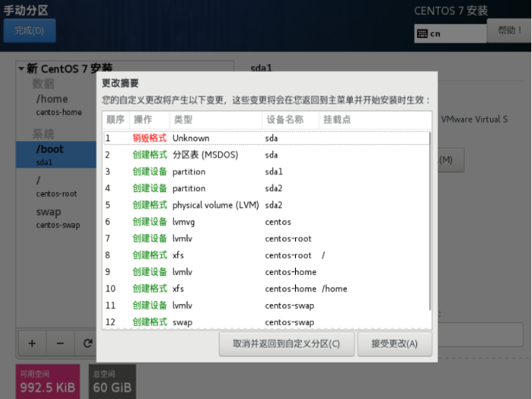Click the keyboard layout icon next to cn
Viewport: 532px width, 399px height.
(x=422, y=34)
